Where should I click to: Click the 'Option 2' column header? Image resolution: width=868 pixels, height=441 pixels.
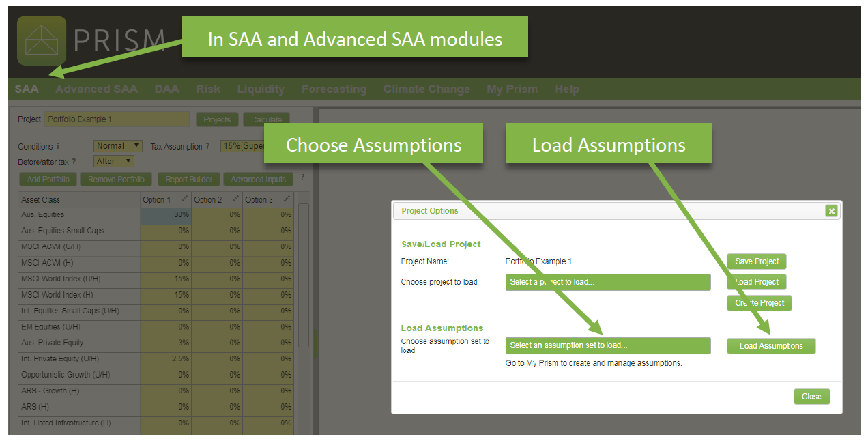coord(217,199)
